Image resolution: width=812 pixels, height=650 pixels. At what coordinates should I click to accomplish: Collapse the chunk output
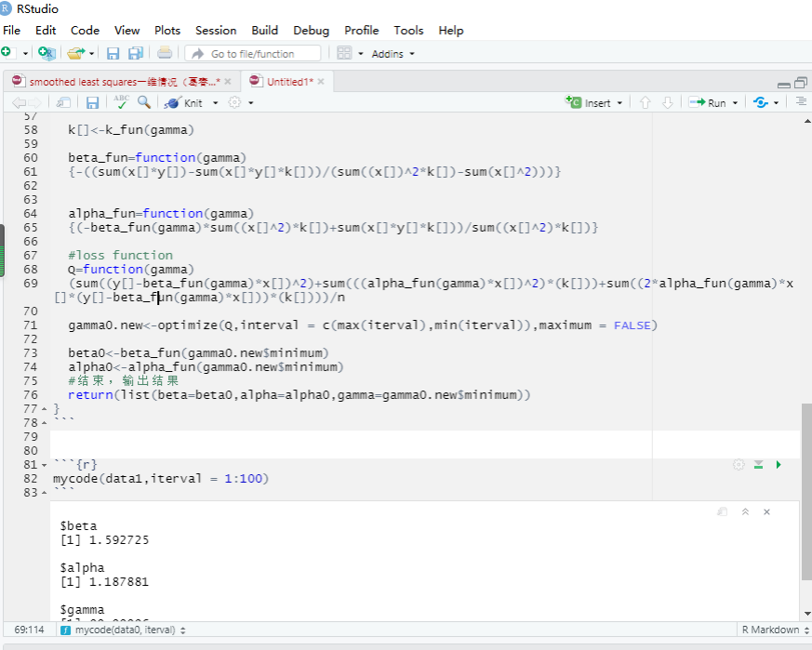[745, 511]
